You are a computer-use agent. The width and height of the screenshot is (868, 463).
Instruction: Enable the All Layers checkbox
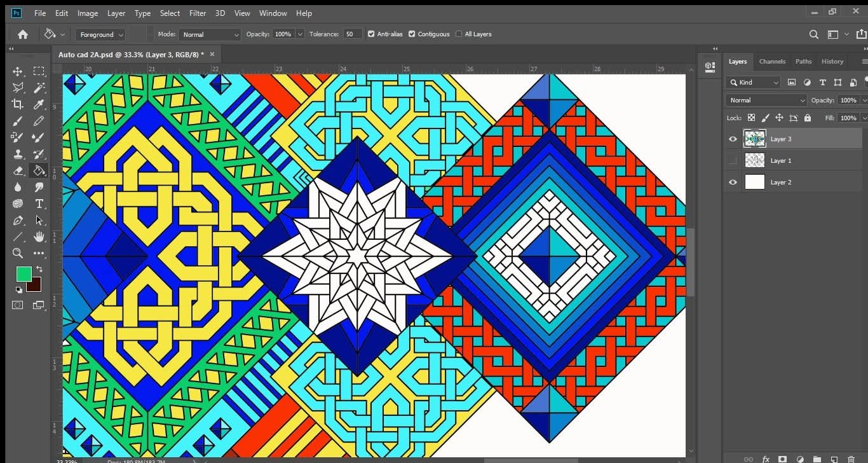pyautogui.click(x=459, y=34)
